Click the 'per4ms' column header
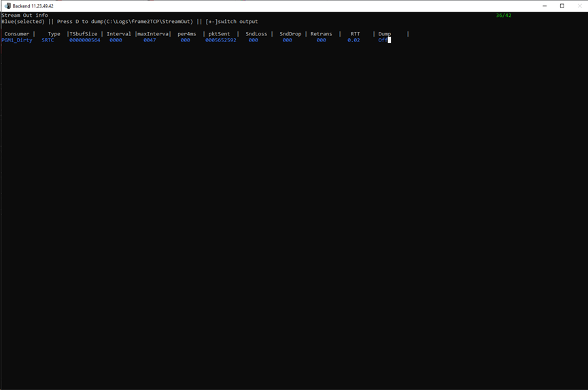The image size is (588, 390). [187, 34]
